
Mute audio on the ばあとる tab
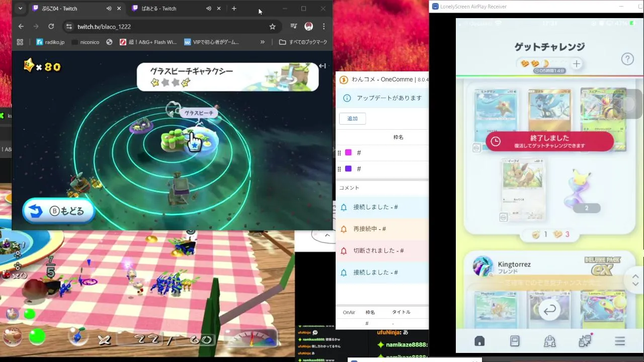coord(208,9)
